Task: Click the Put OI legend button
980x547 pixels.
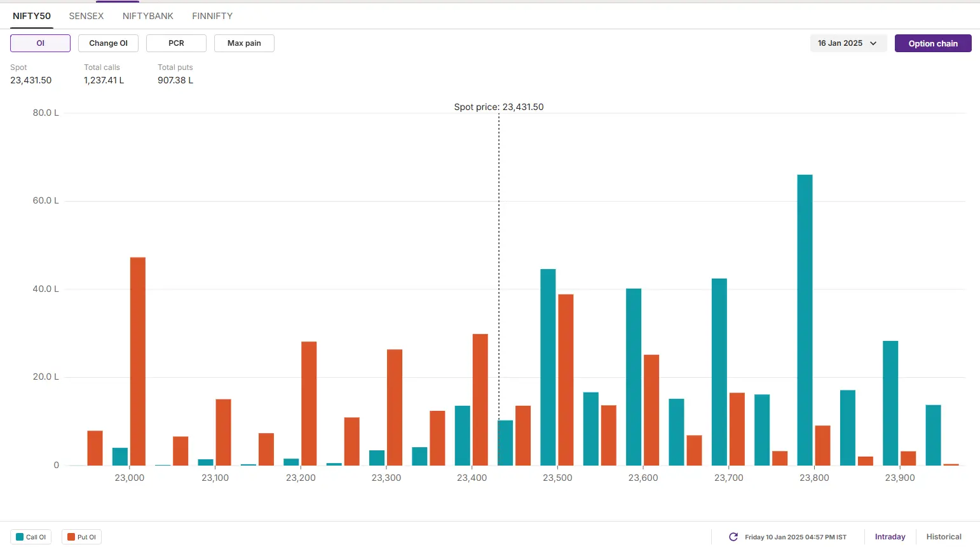Action: point(82,537)
